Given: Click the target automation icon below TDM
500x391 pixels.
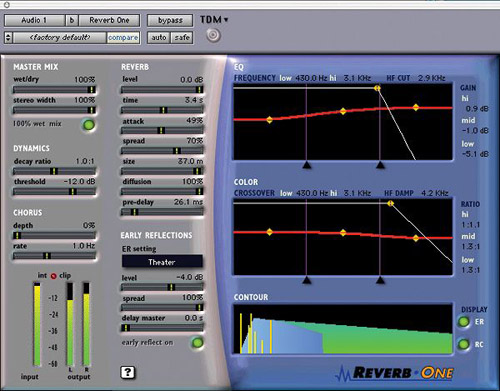Looking at the screenshot, I should (213, 35).
